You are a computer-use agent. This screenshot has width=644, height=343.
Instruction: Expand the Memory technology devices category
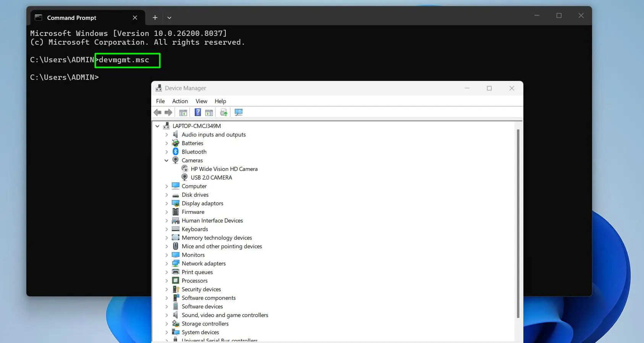coord(167,238)
